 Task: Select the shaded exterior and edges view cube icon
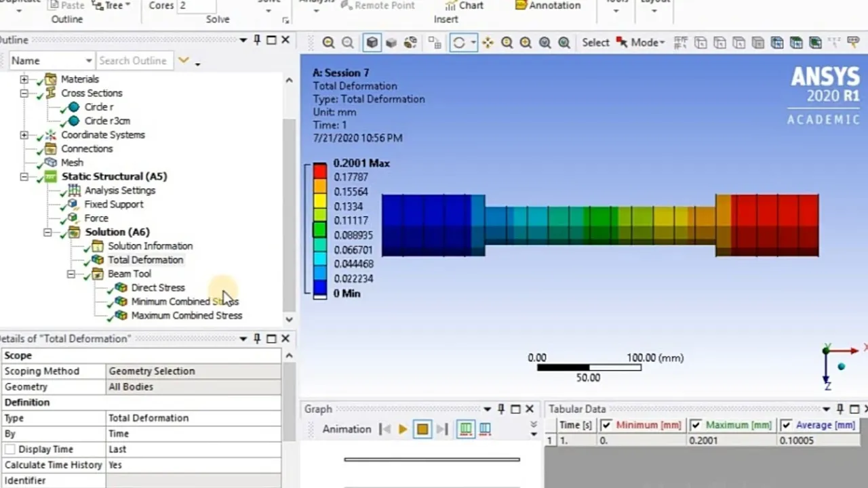point(372,43)
